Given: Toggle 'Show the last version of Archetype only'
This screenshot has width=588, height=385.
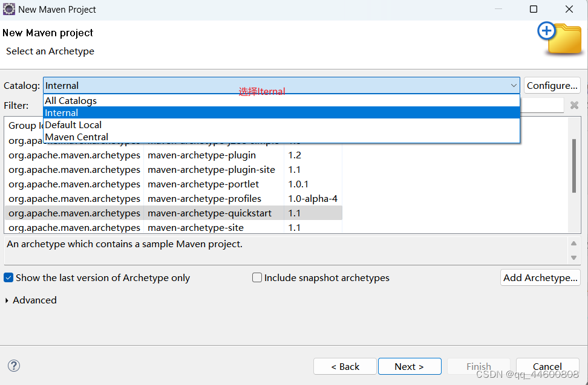Looking at the screenshot, I should [x=96, y=277].
